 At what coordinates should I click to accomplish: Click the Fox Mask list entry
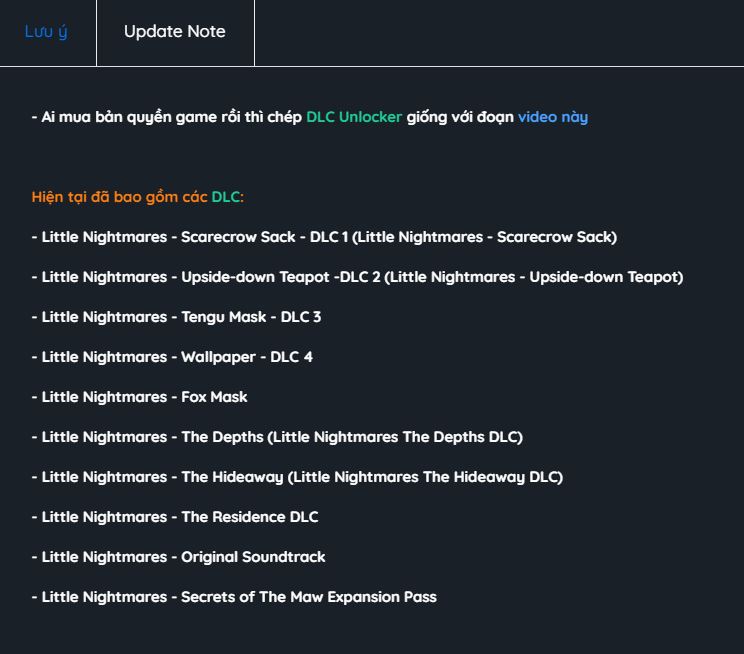(139, 397)
